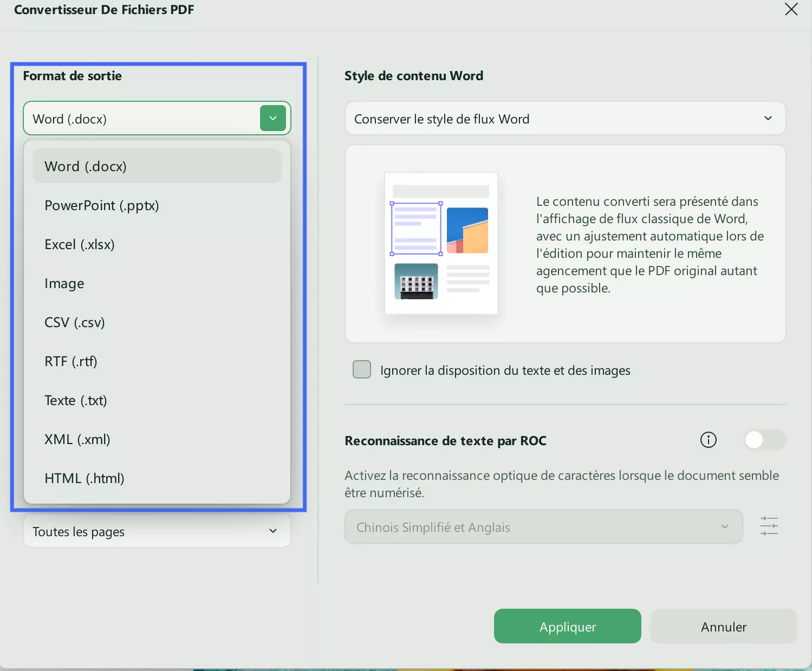Select Texte (.txt) conversion format

point(76,400)
